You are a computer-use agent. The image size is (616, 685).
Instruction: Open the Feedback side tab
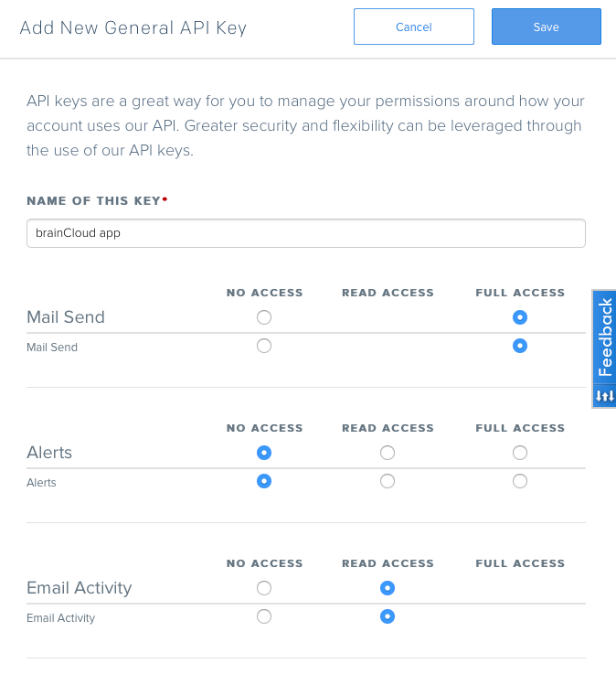coord(605,337)
